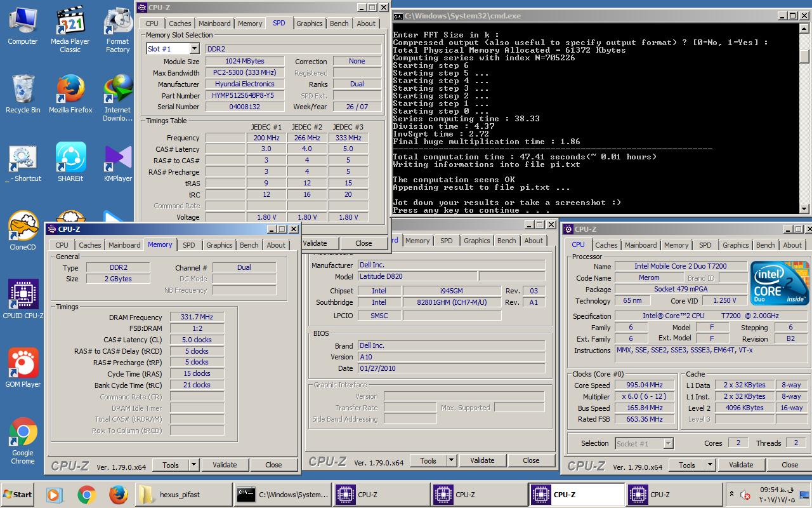This screenshot has width=812, height=508.
Task: Select About tab in Mainboard window
Action: 534,241
